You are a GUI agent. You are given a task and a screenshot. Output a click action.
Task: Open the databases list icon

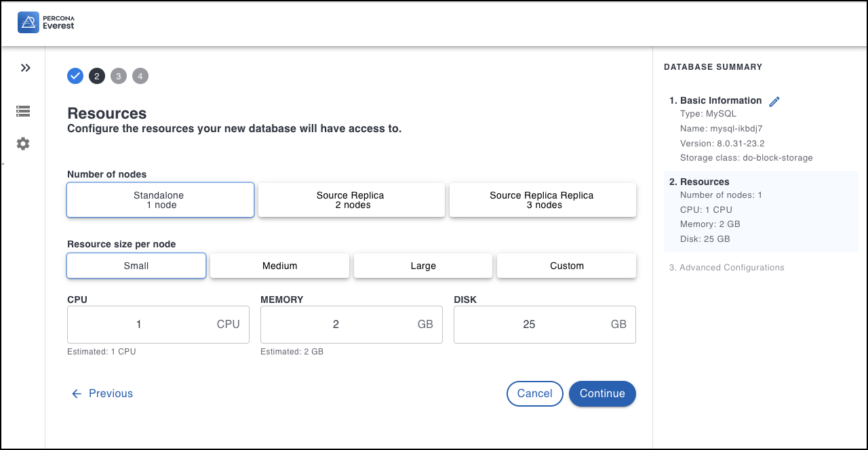(23, 111)
